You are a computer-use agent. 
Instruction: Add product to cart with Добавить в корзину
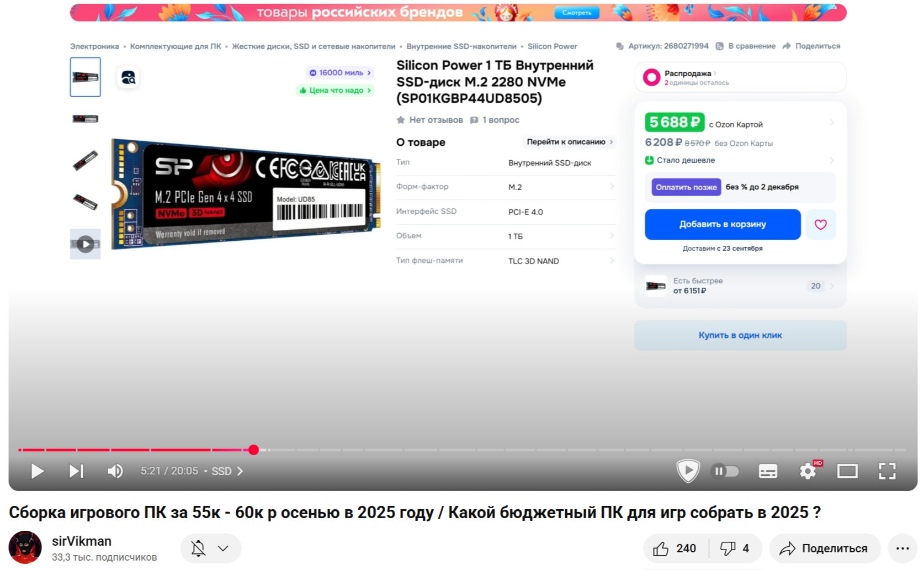point(723,224)
